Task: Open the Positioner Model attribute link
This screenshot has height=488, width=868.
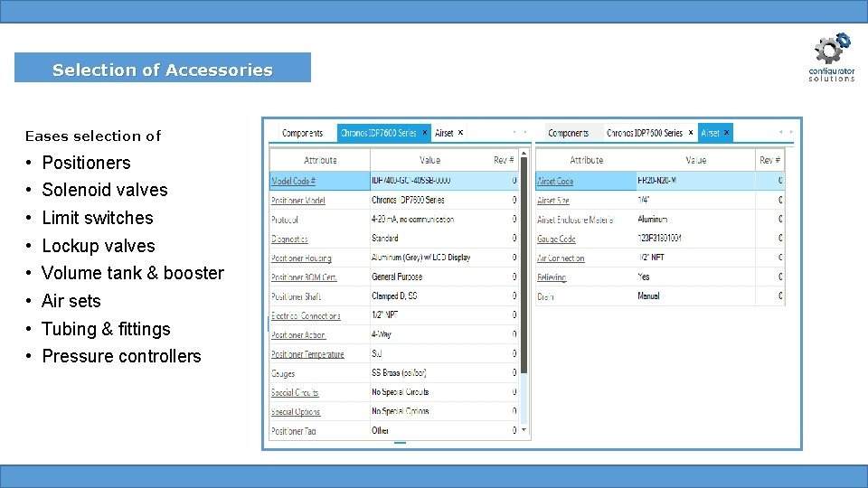Action: tap(297, 201)
